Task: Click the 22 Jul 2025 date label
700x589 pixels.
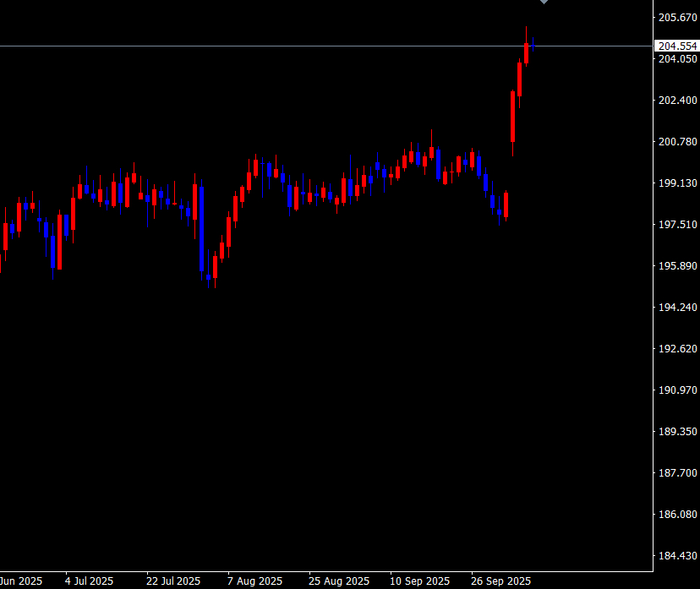Action: [173, 581]
